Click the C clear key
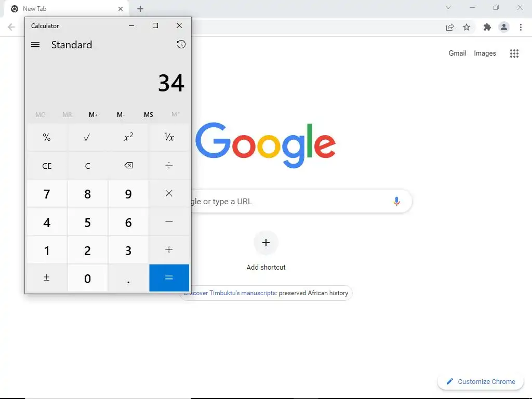This screenshot has height=399, width=532. [87, 166]
